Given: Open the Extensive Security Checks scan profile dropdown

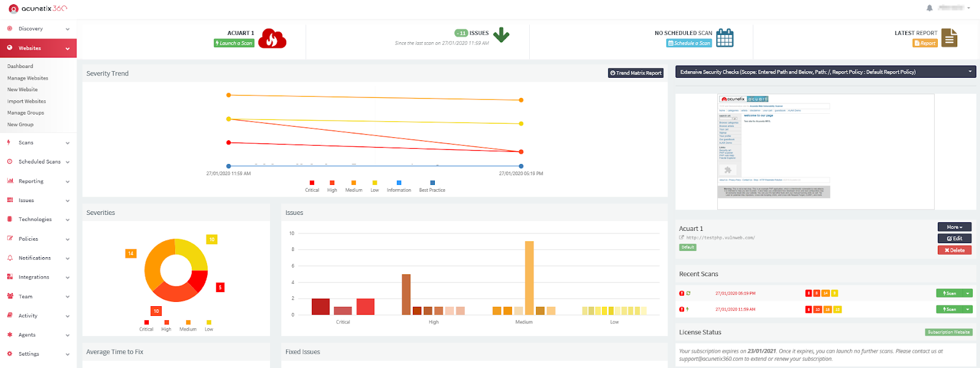Looking at the screenshot, I should pos(825,72).
